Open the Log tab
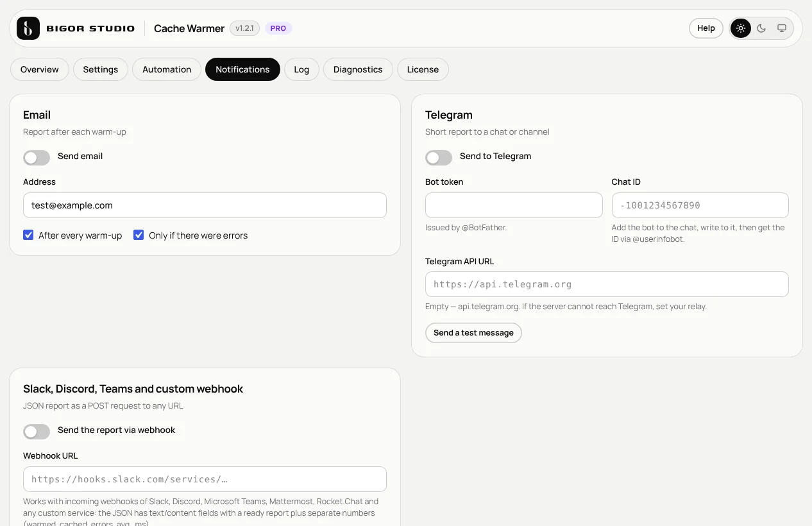812x526 pixels. pos(301,69)
